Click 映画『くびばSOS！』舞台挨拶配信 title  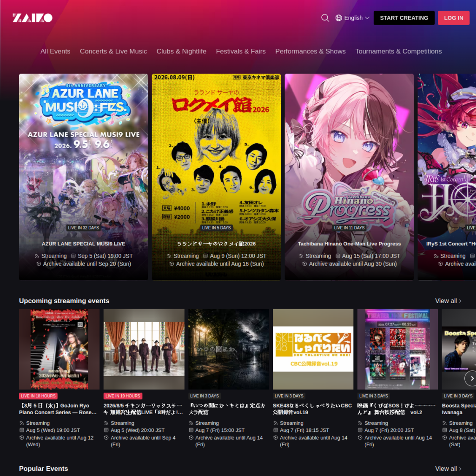tap(397, 409)
